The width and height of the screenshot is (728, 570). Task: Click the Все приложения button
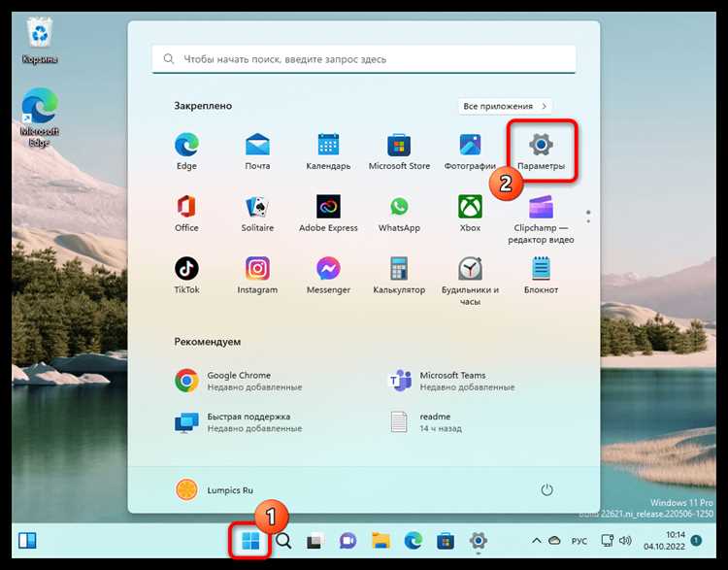[x=505, y=106]
